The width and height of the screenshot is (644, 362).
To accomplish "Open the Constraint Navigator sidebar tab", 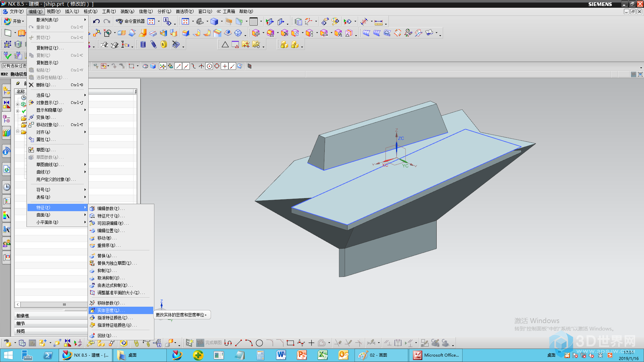I will pyautogui.click(x=7, y=105).
